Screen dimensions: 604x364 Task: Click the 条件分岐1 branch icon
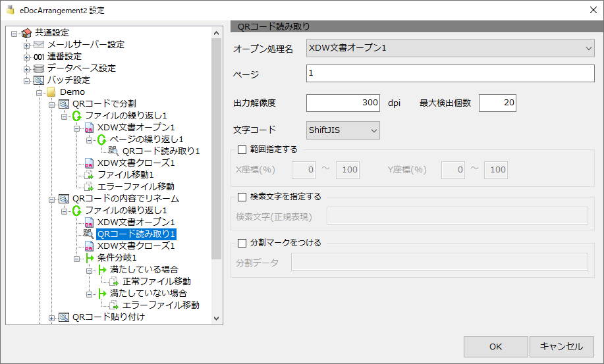[90, 258]
